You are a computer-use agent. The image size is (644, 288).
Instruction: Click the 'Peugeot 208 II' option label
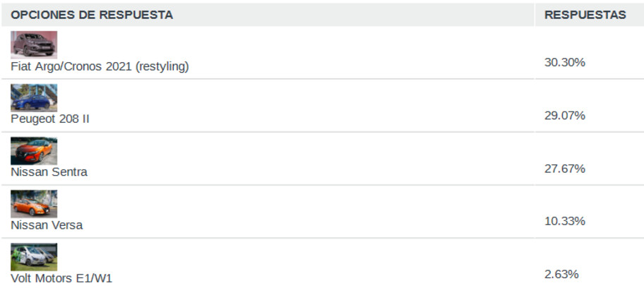[50, 119]
